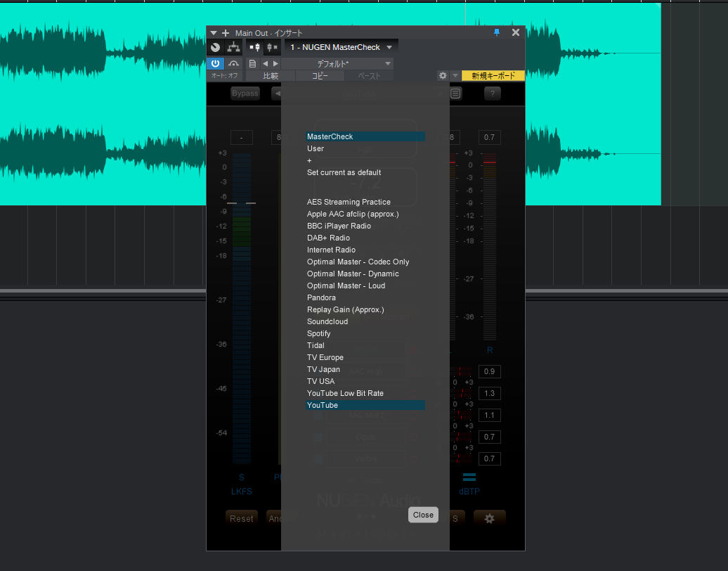The height and width of the screenshot is (571, 728).
Task: Load the next preset arrow
Action: coord(275,64)
